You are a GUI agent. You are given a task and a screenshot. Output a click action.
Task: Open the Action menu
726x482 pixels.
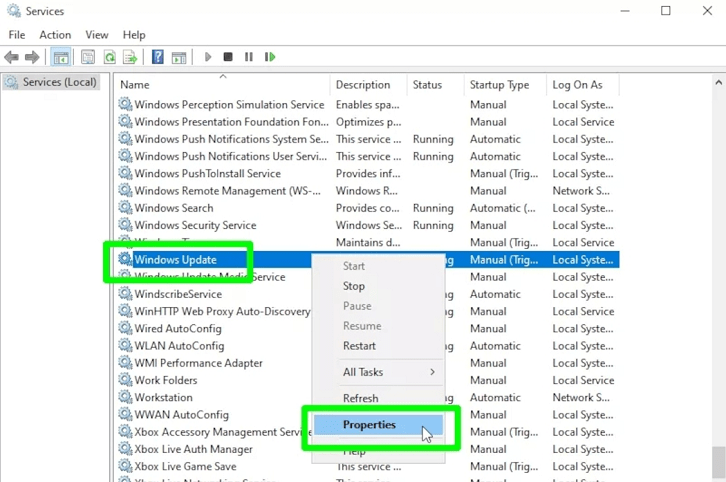tap(55, 35)
